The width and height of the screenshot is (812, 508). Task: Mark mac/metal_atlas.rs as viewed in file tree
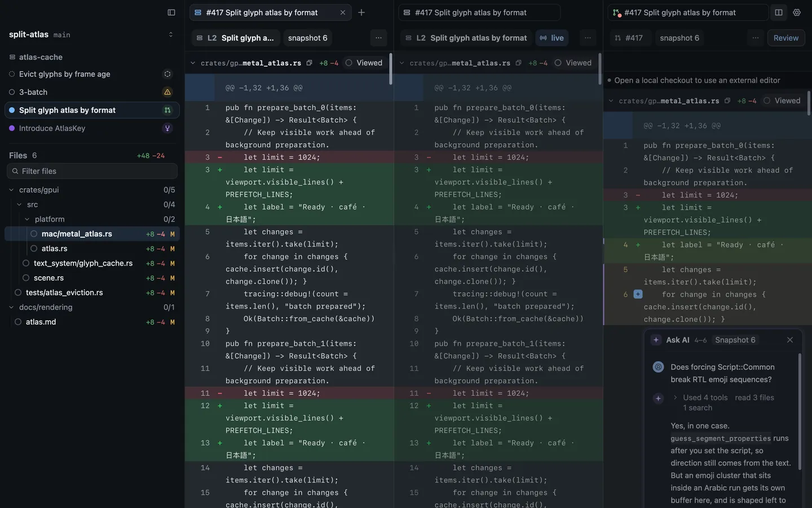point(34,234)
